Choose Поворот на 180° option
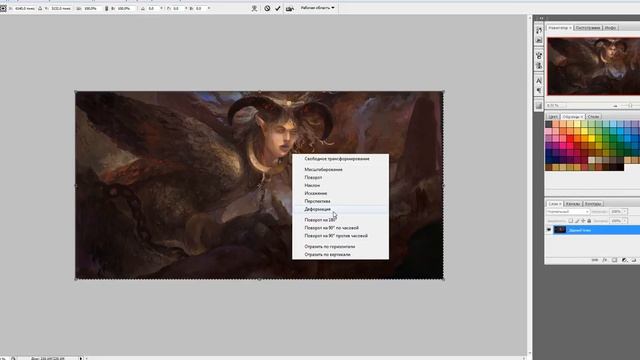The height and width of the screenshot is (360, 640). point(320,220)
